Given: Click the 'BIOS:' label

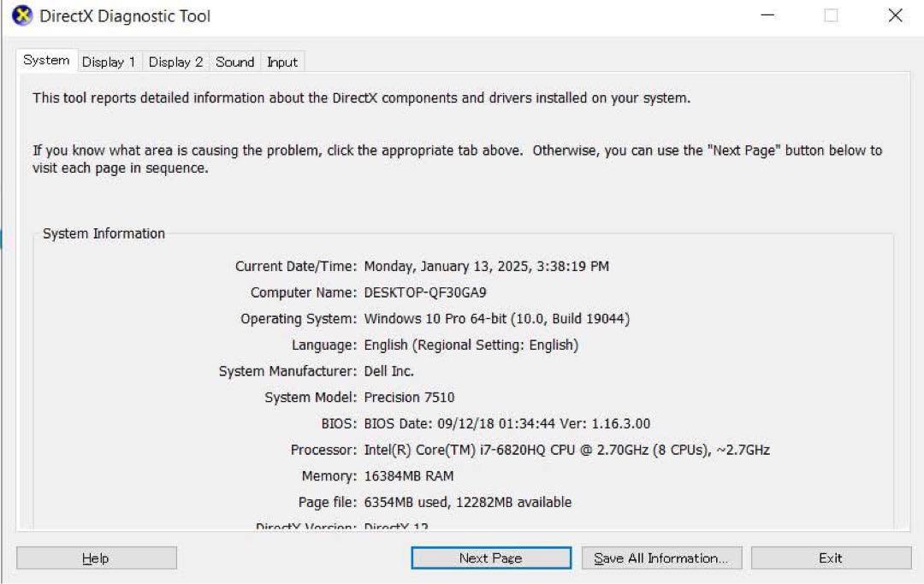Looking at the screenshot, I should click(339, 424).
